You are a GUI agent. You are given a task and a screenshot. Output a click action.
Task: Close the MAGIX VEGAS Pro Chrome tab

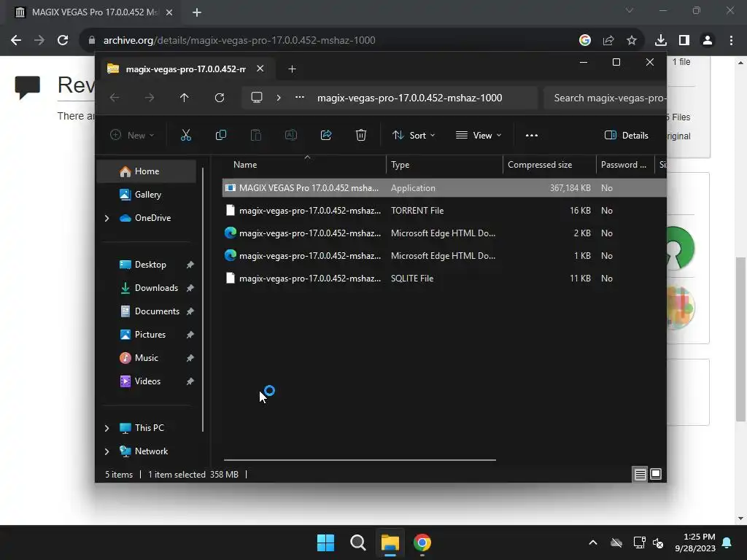169,12
